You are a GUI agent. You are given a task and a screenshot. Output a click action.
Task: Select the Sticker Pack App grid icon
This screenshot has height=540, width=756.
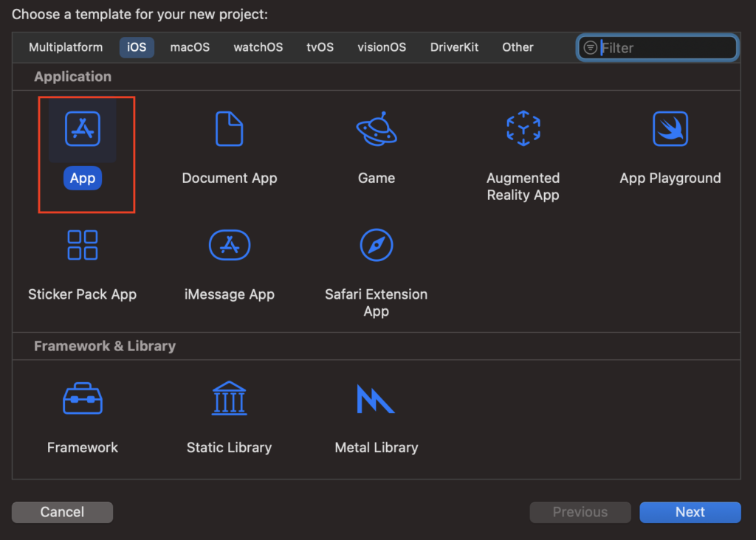pos(83,245)
